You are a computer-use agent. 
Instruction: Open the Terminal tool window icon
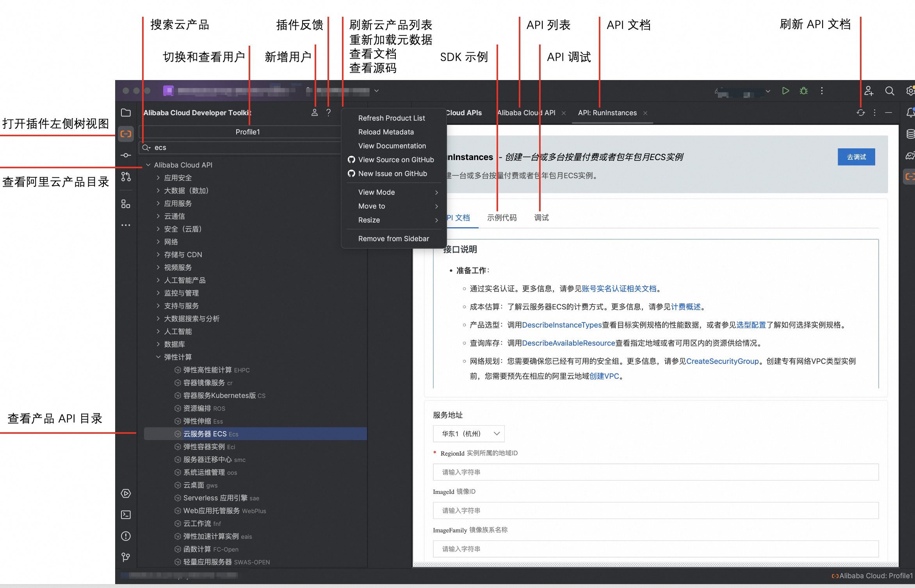click(x=126, y=515)
